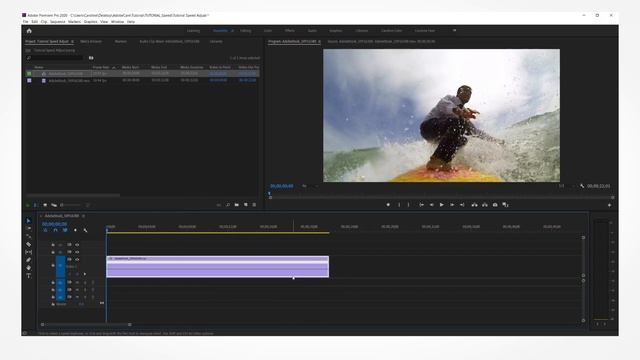Click Find magnifier in Project panel footer
The width and height of the screenshot is (640, 360).
(x=228, y=205)
